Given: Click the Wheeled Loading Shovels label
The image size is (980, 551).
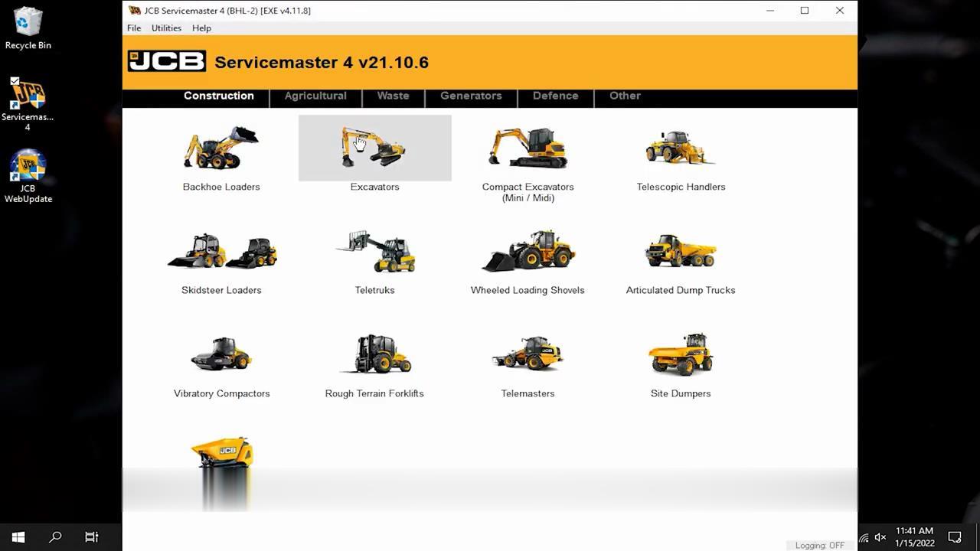Looking at the screenshot, I should tap(528, 290).
